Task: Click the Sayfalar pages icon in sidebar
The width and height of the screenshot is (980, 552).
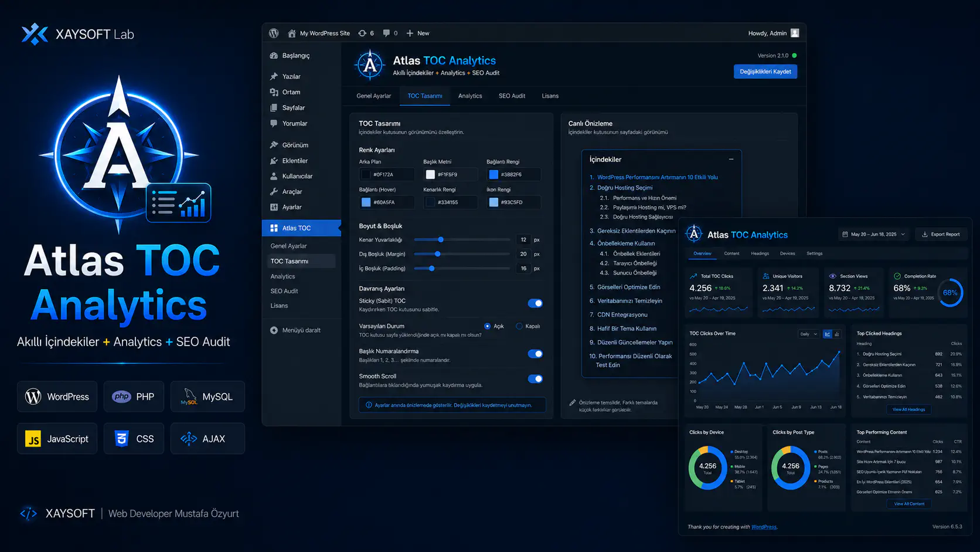Action: pyautogui.click(x=274, y=108)
